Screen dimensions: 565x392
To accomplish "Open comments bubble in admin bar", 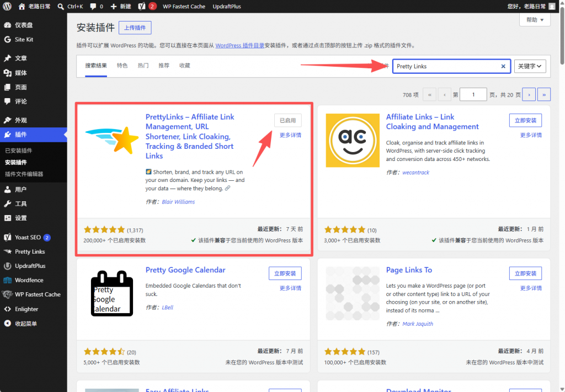I will click(x=96, y=6).
